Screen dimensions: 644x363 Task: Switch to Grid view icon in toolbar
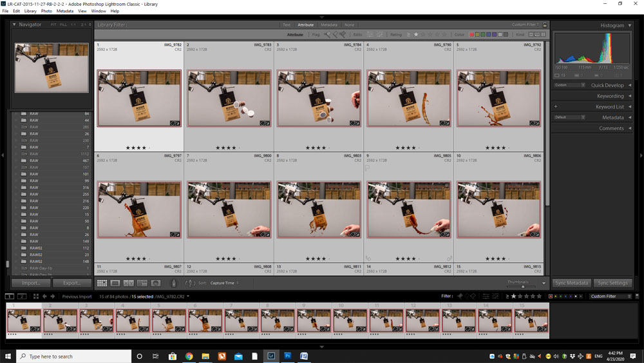(x=102, y=283)
